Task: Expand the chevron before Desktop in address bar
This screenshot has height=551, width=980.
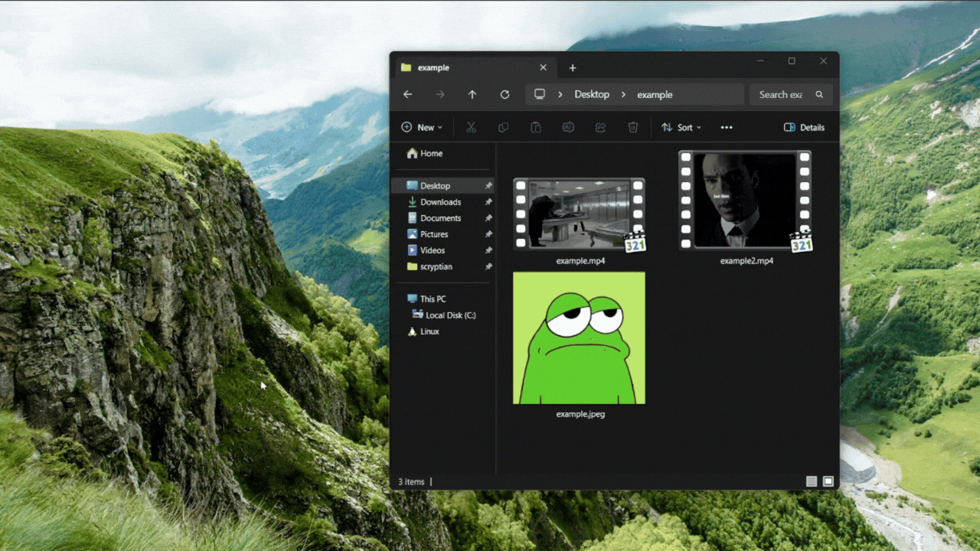Action: [560, 95]
